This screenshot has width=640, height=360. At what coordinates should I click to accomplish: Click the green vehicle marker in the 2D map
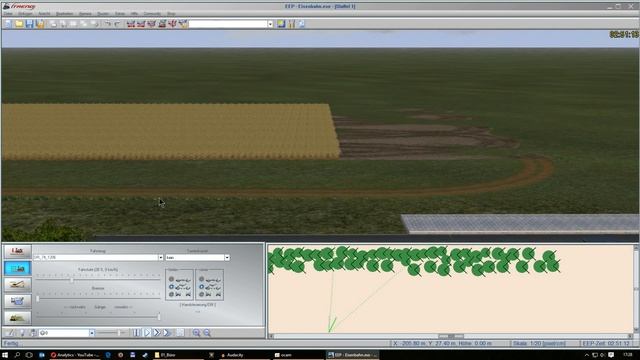[332, 324]
